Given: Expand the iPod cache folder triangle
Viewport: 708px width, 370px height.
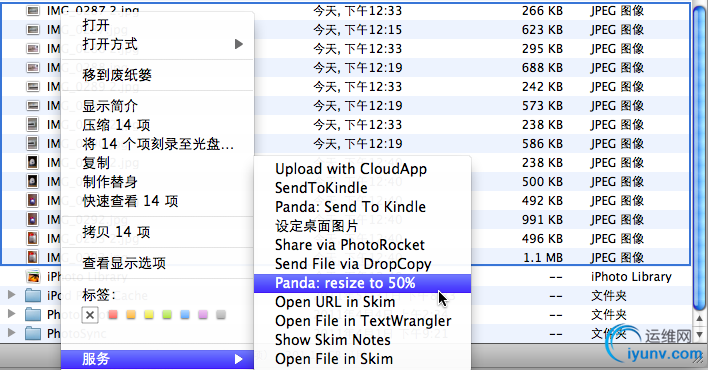Looking at the screenshot, I should (x=11, y=295).
